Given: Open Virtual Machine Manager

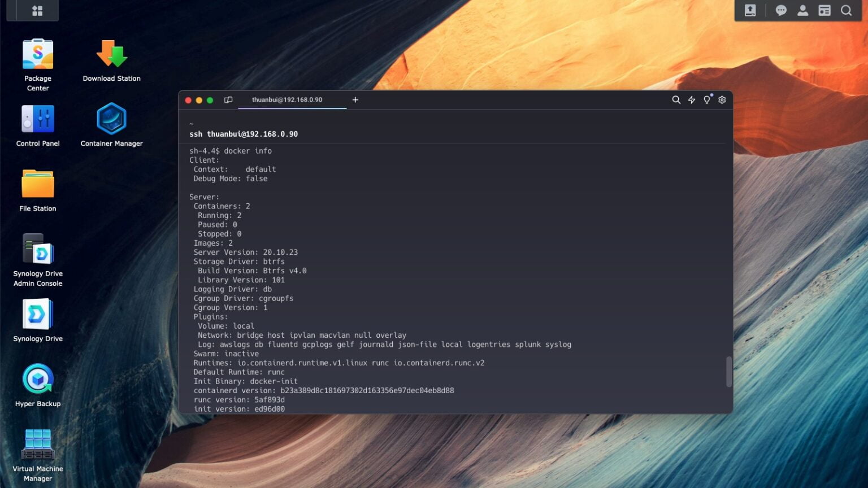Looking at the screenshot, I should point(37,446).
